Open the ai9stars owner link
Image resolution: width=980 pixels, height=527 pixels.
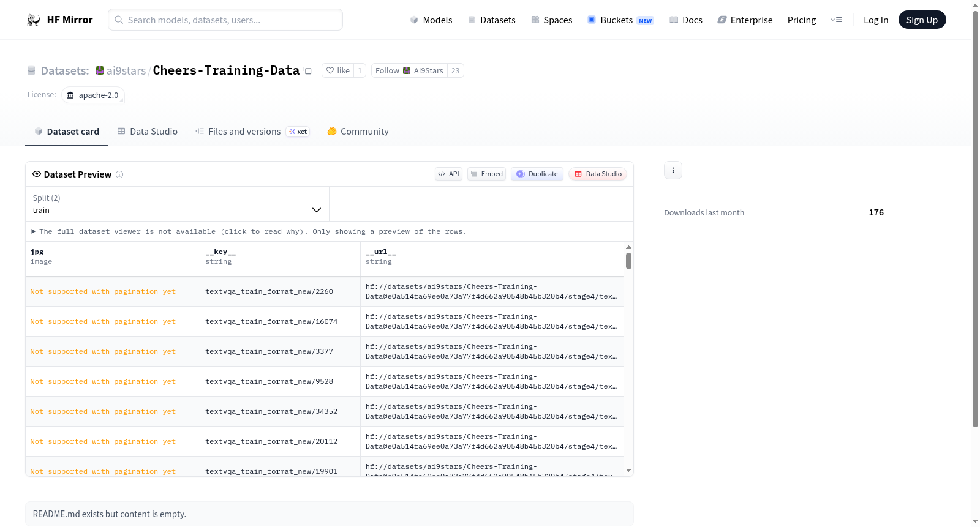(126, 71)
